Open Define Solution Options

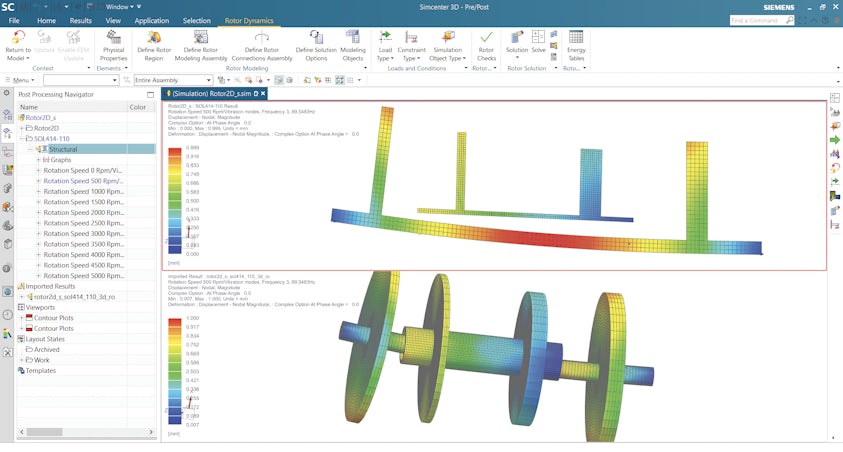pos(316,46)
